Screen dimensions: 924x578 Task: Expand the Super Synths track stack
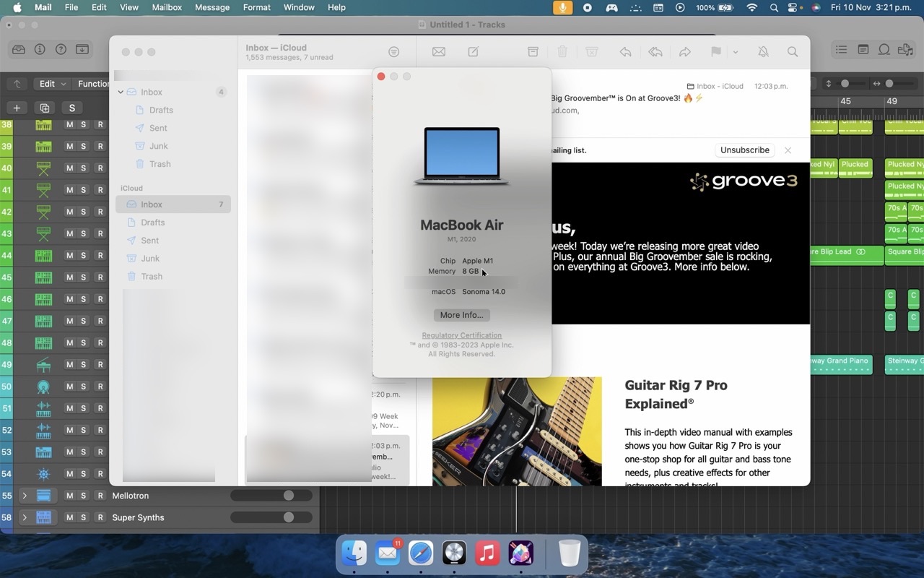tap(24, 517)
